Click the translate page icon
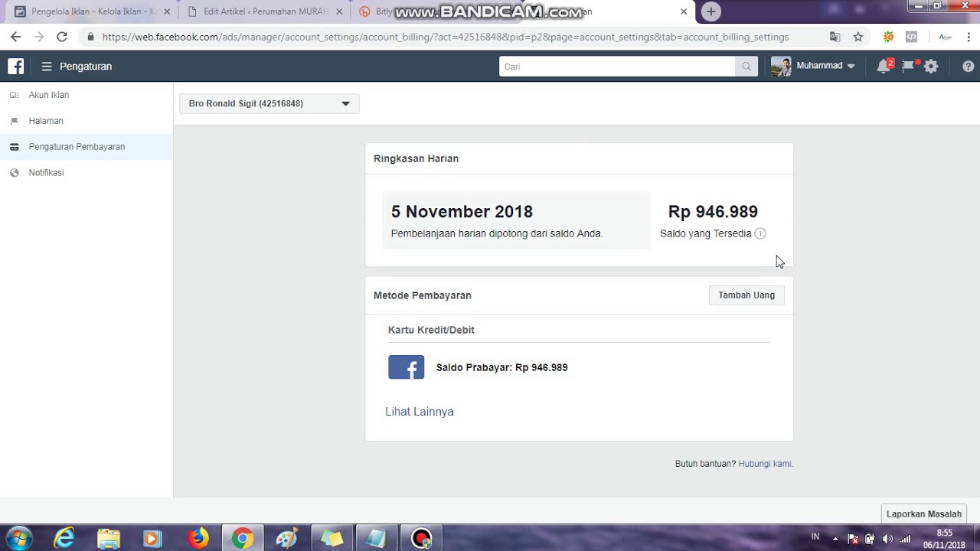The width and height of the screenshot is (980, 551). coord(835,37)
